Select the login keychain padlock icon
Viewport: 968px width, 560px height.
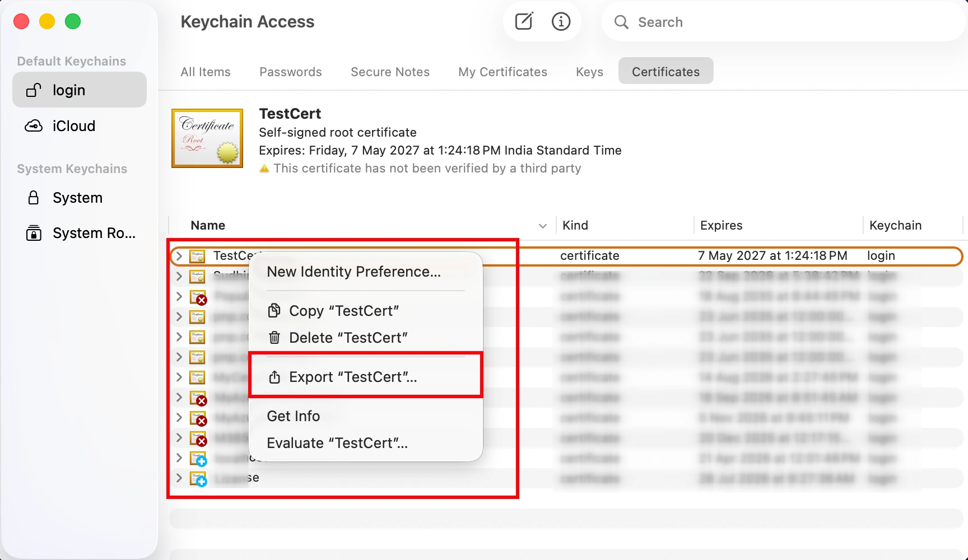click(34, 90)
